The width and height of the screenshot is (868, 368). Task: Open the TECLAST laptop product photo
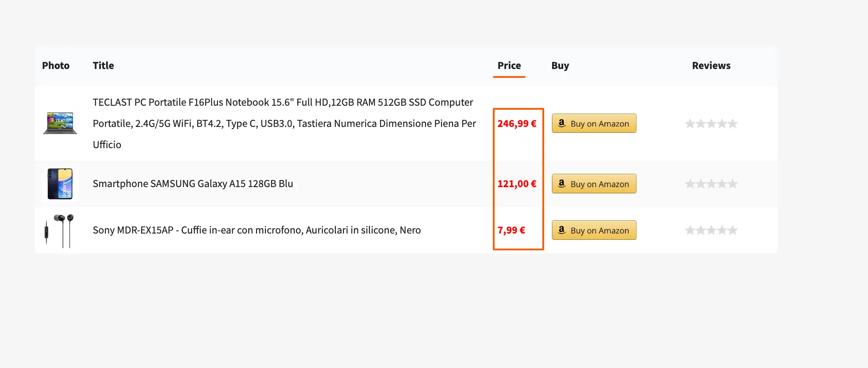(60, 123)
